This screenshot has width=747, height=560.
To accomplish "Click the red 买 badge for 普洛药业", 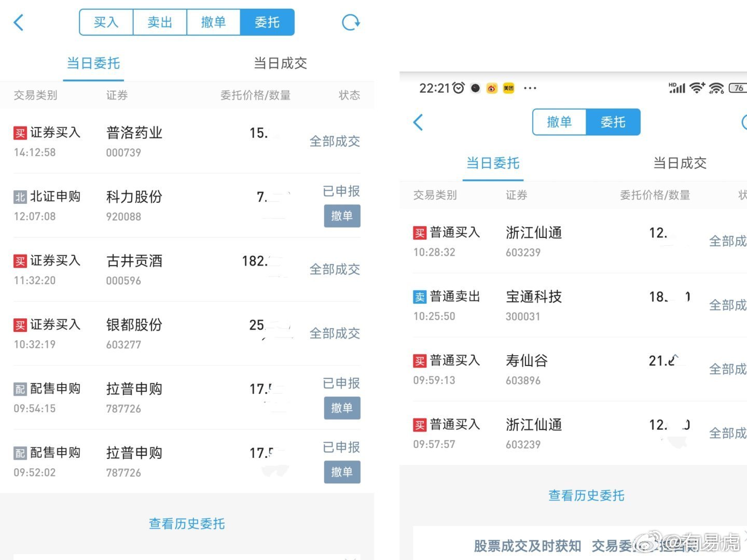I will click(x=20, y=133).
